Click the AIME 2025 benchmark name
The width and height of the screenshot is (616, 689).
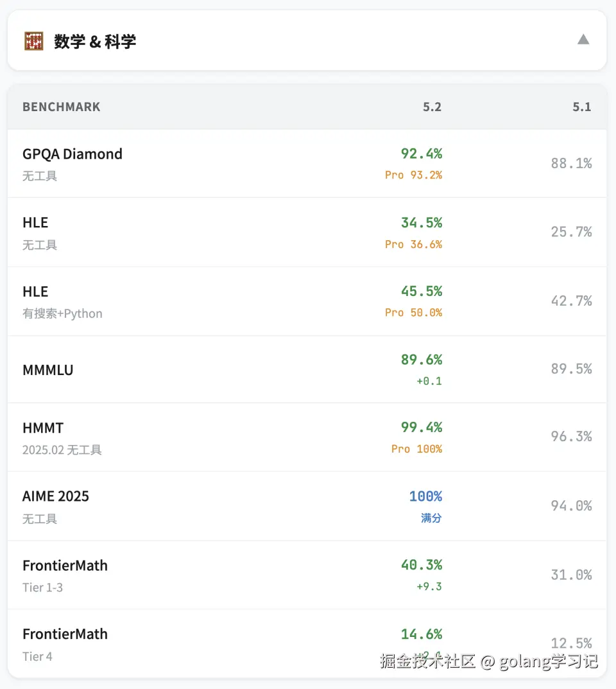56,496
